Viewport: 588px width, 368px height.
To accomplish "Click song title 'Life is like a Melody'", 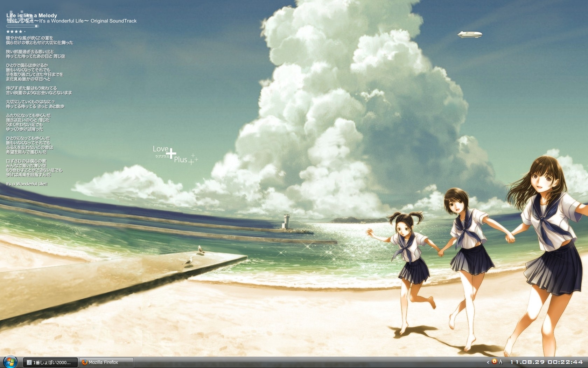I will (31, 15).
